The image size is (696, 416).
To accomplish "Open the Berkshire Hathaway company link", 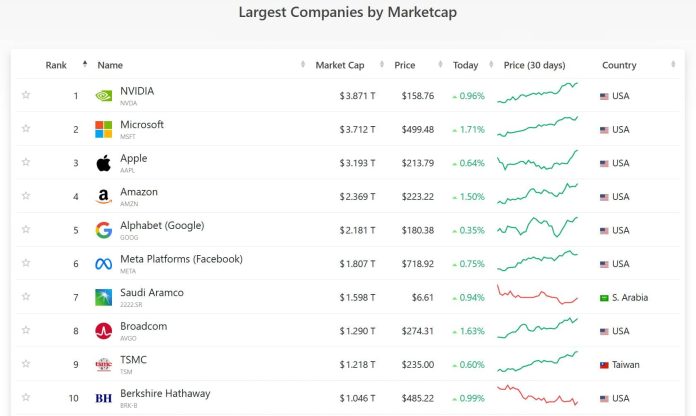I will (x=165, y=393).
